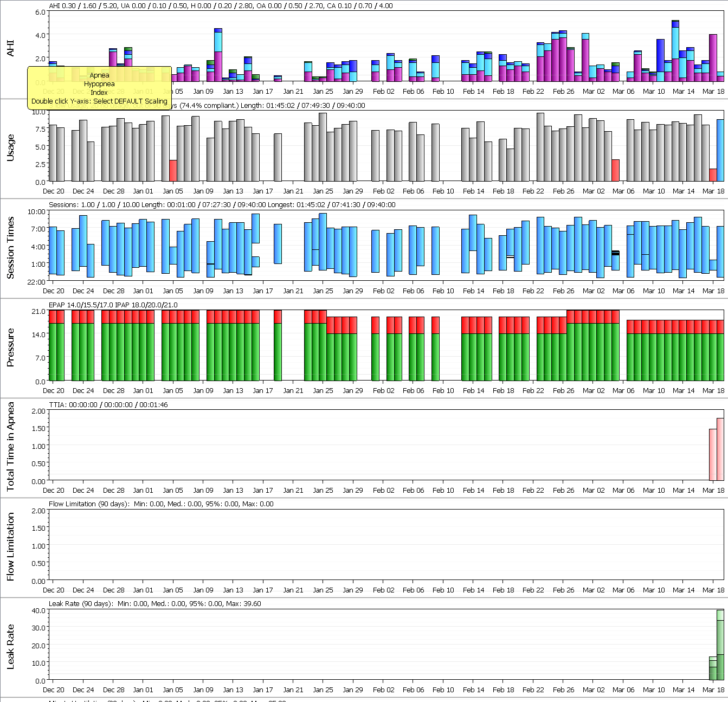Click the AHI Y-axis title
Screen dimensions: 728x702
coord(11,48)
